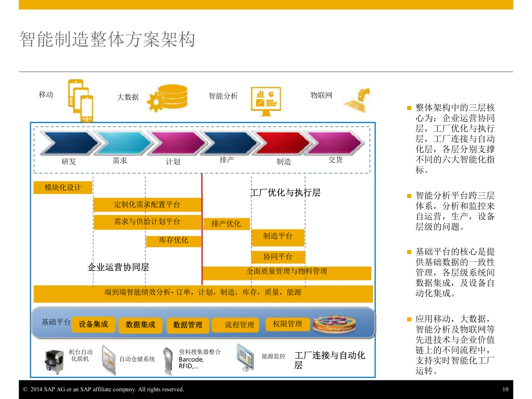
Task: Expand the 研发 chevron arrow
Action: pyautogui.click(x=68, y=142)
